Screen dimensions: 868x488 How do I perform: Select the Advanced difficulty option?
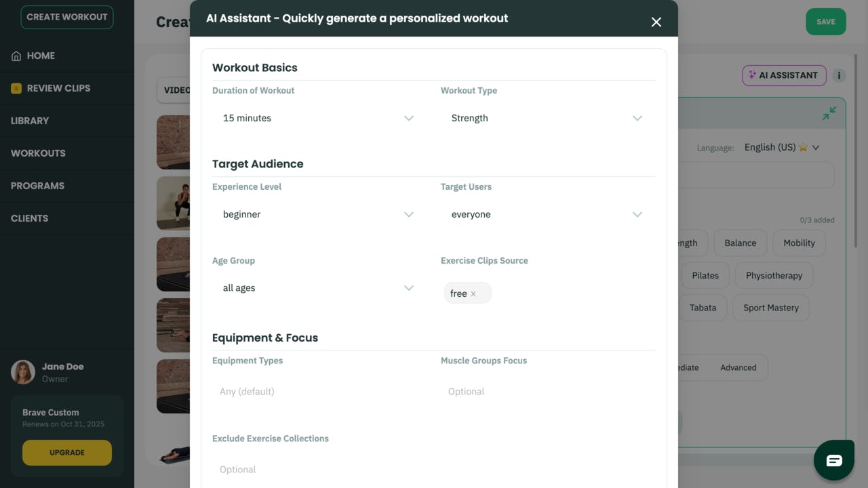[738, 367]
